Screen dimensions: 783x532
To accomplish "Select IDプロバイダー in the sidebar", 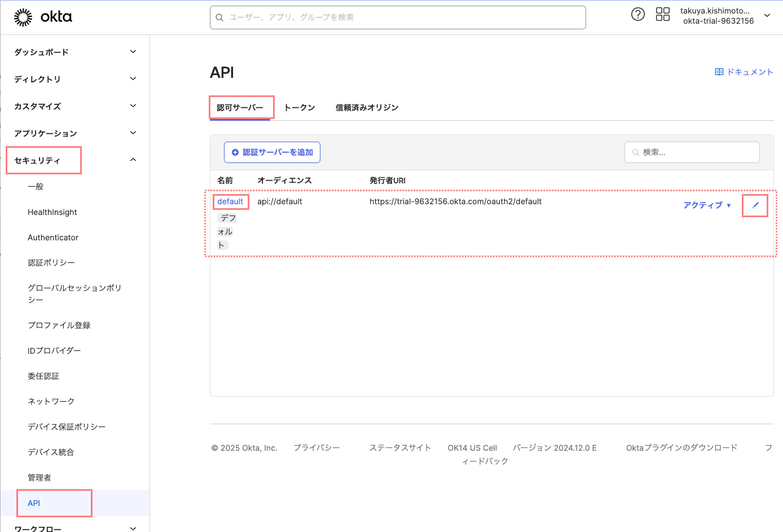I will 54,351.
